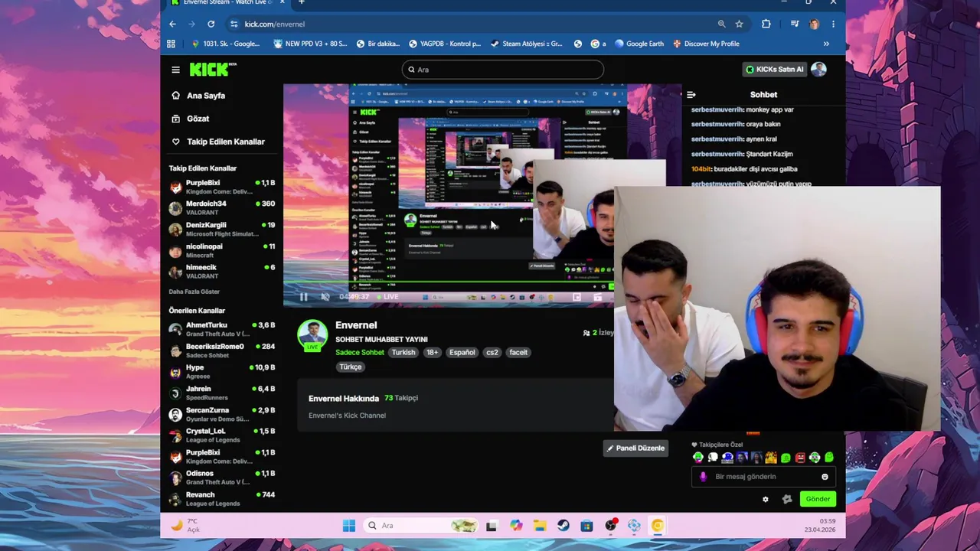Open the SercanZurna channel

click(222, 414)
